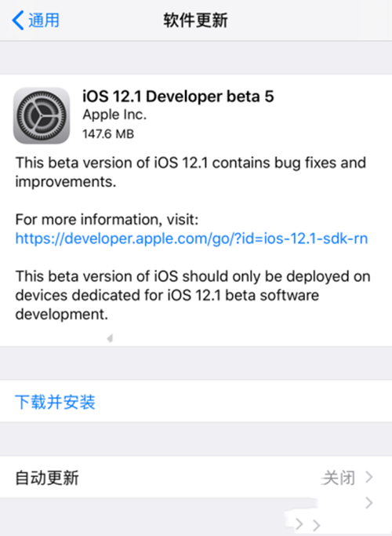Select the iOS 12.1 Developer beta 5 title
This screenshot has height=536, width=392.
pyautogui.click(x=178, y=96)
